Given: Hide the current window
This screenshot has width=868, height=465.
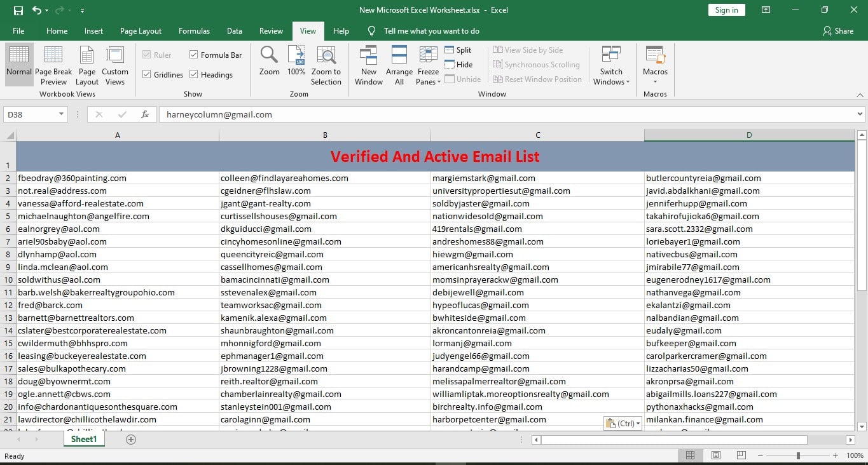Looking at the screenshot, I should coord(459,64).
